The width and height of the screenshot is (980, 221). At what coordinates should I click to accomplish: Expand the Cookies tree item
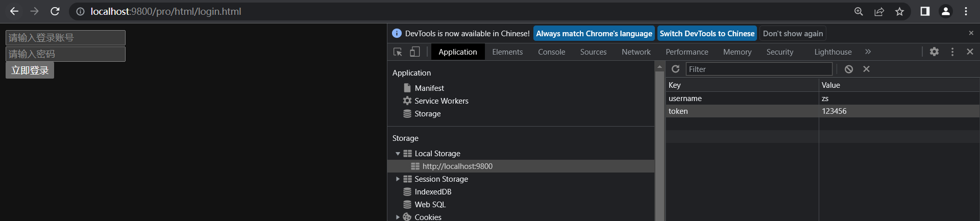click(398, 217)
